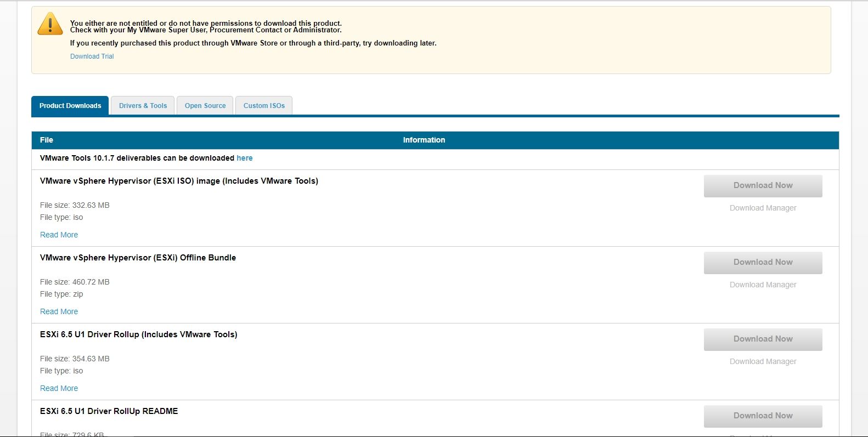
Task: Switch to the Drivers & Tools tab
Action: pyautogui.click(x=143, y=106)
